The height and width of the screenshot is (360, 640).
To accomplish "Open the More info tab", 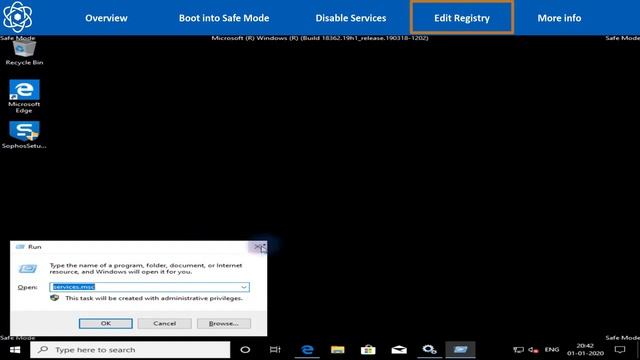I will (x=559, y=18).
